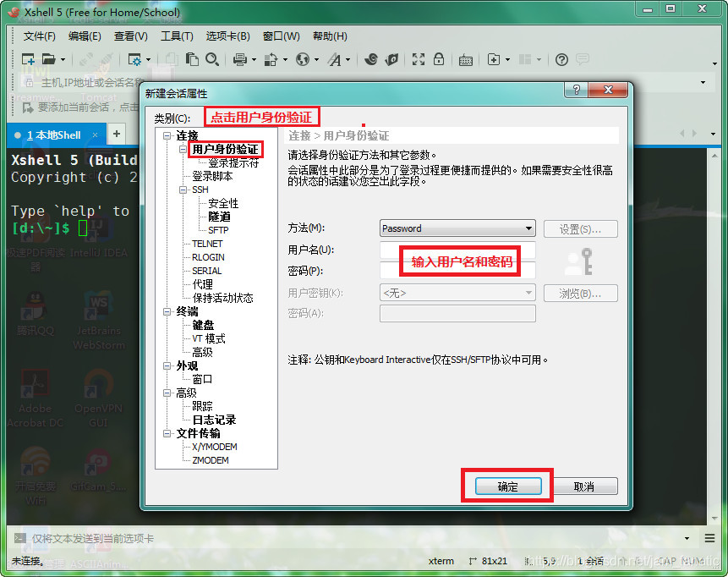Open the 文件(F) menu

pyautogui.click(x=40, y=36)
